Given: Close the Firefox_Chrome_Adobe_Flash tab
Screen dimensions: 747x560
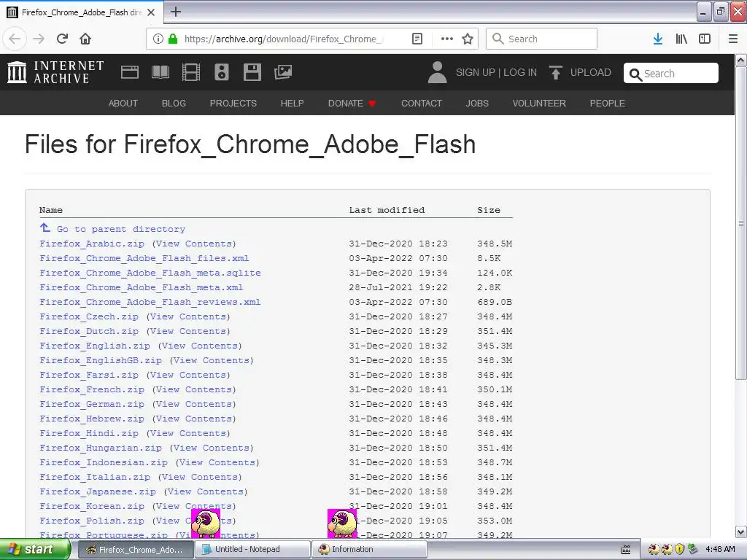Looking at the screenshot, I should 151,12.
